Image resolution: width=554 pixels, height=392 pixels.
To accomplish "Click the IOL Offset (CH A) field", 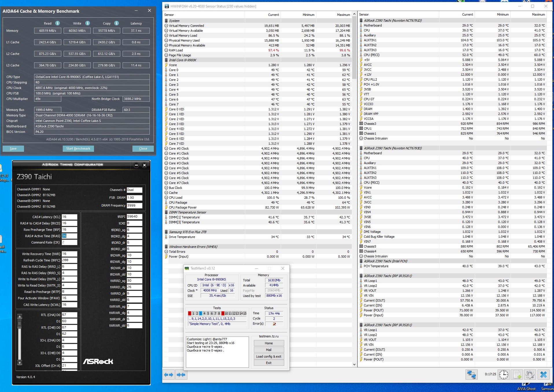I will tap(69, 366).
